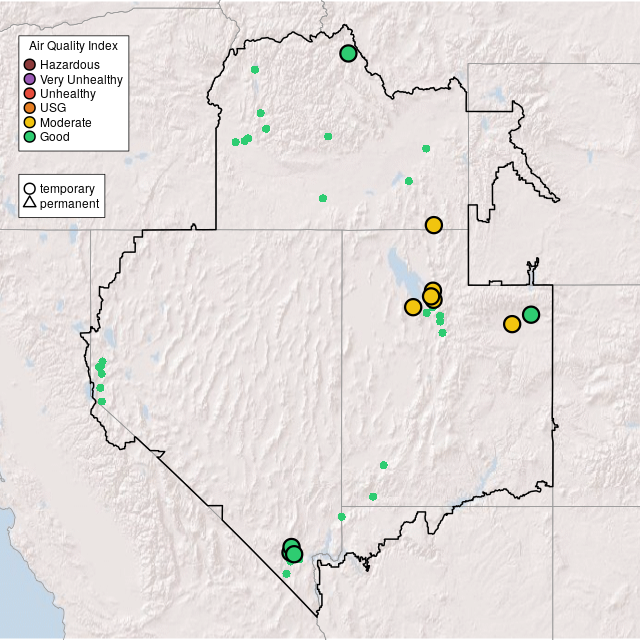Screen dimensions: 640x640
Task: Click the 'permanent' legend text label
Action: (69, 204)
